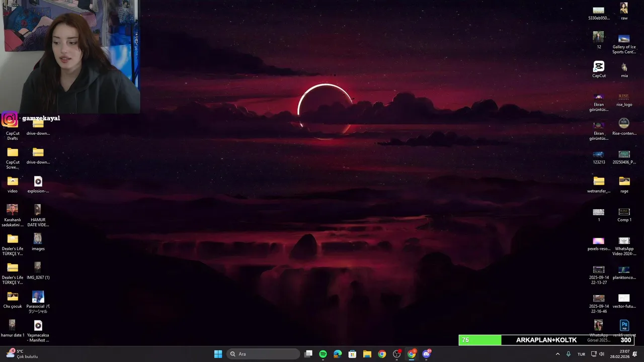This screenshot has height=362, width=644.
Task: Click the Ara search box in taskbar
Action: (x=264, y=354)
